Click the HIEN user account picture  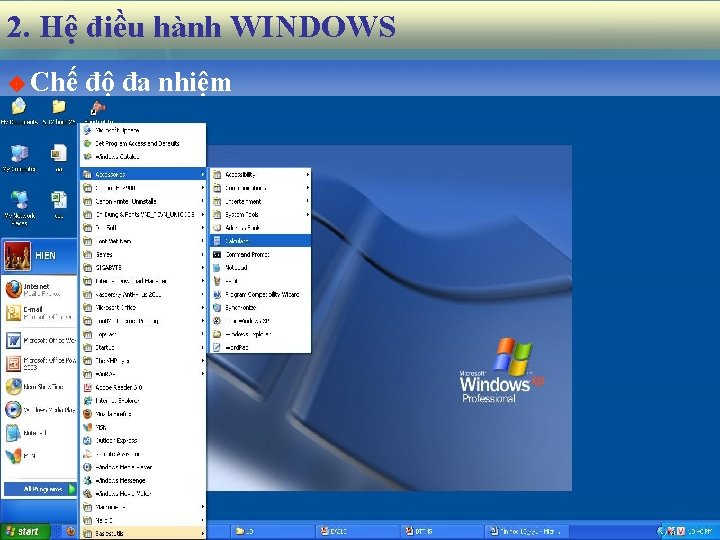click(x=17, y=256)
